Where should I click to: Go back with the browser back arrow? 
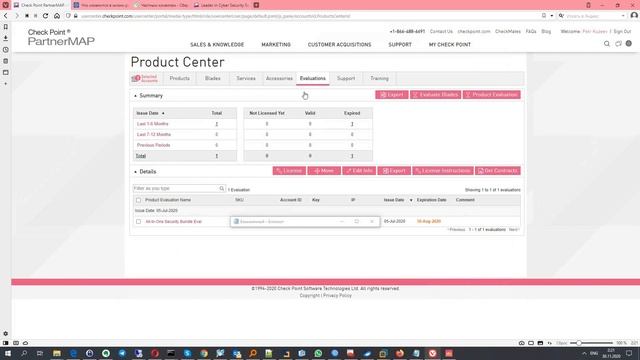tap(6, 16)
